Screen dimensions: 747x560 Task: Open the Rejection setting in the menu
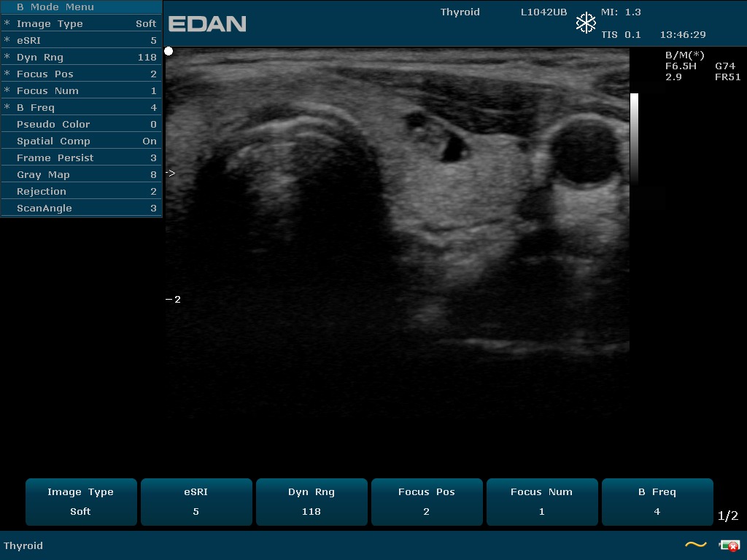click(x=81, y=191)
